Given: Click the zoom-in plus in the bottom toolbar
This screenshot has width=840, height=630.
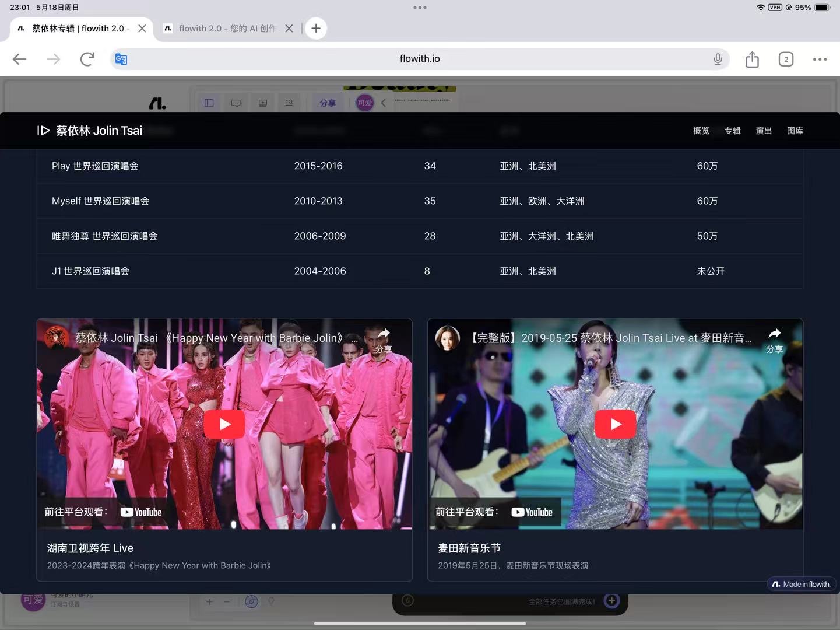Looking at the screenshot, I should 209,601.
